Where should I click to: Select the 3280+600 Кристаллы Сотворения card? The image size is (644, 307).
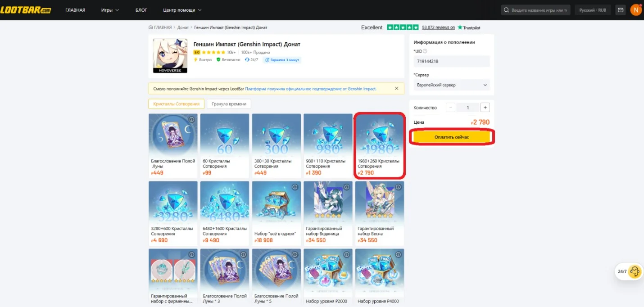[x=173, y=213]
